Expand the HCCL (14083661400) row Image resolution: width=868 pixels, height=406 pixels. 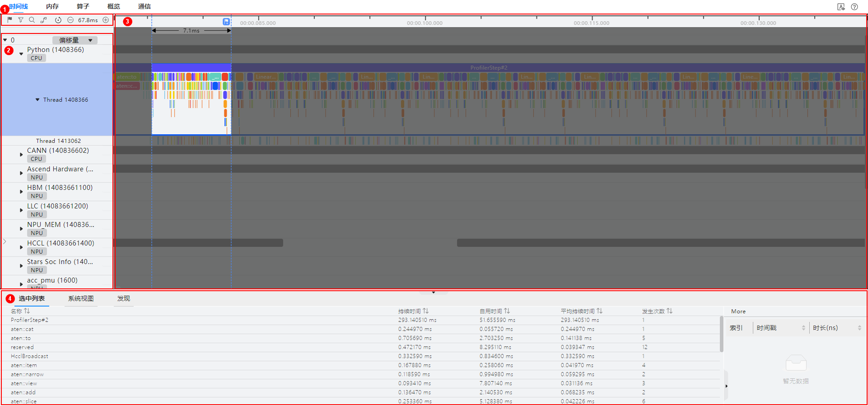tap(21, 247)
